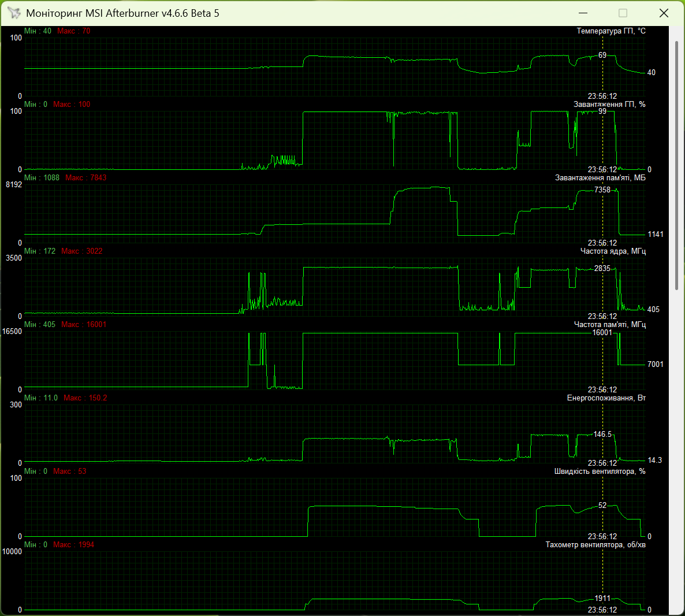Click the window title 'Моніторинг MSI Afterburner v4.6.6 Beta 5'
685x616 pixels.
click(123, 13)
